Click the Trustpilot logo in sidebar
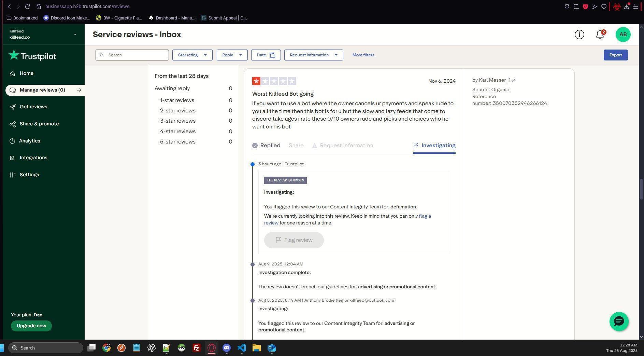Screen dimensions: 644x356 [x=32, y=56]
